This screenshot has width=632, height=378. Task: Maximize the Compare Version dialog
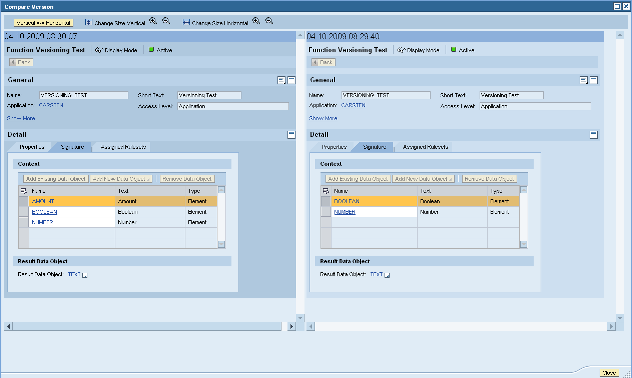click(617, 6)
